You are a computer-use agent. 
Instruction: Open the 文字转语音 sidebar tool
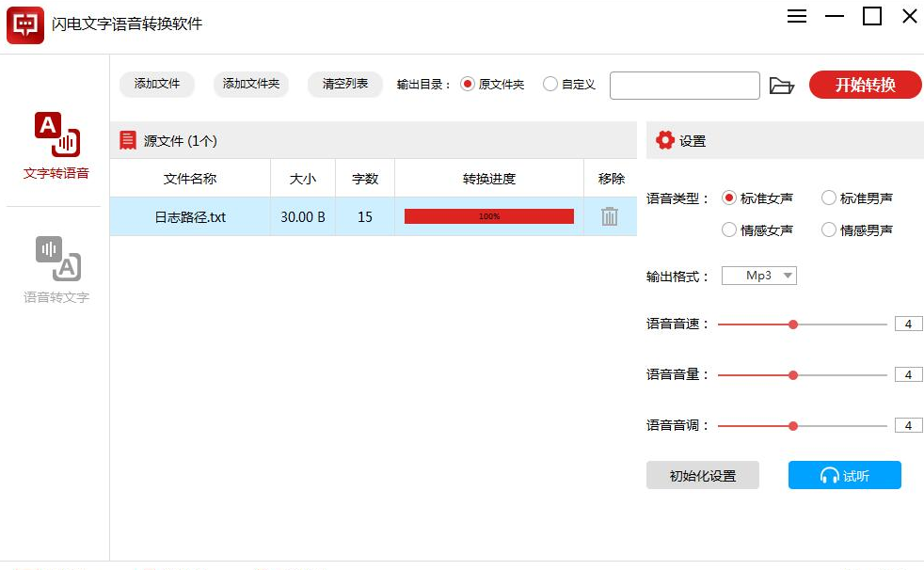[x=54, y=146]
